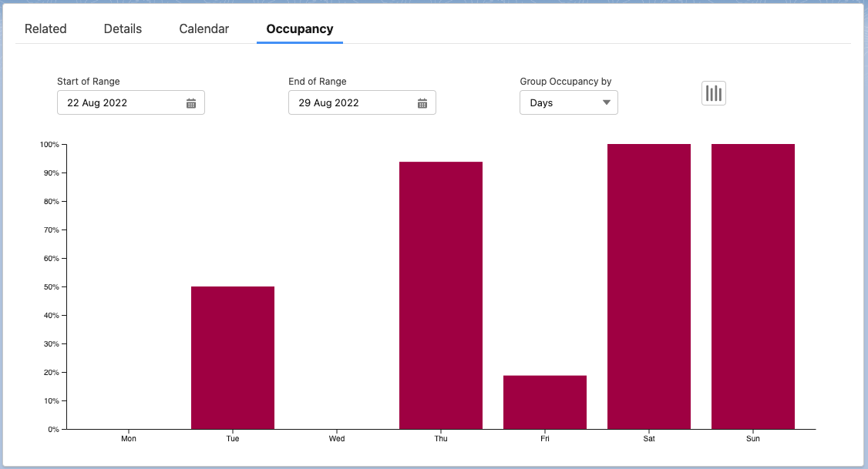
Task: Select the Thursday bar in the chart
Action: 441,295
